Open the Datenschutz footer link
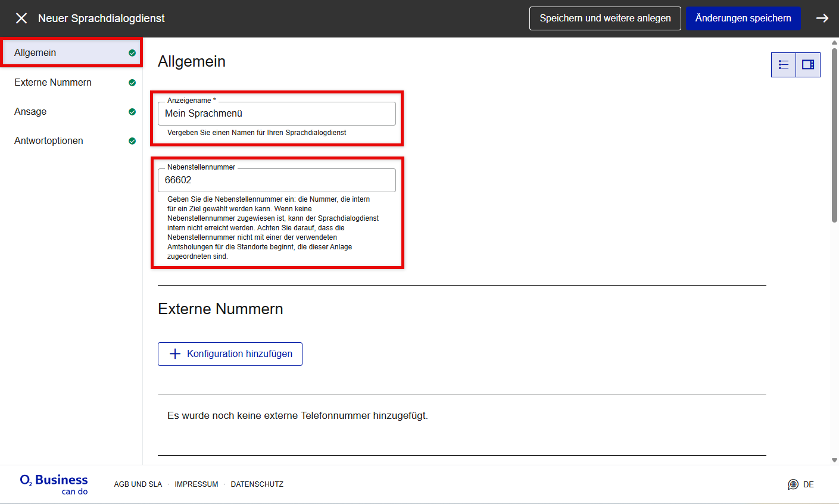The height and width of the screenshot is (504, 839). click(x=257, y=484)
